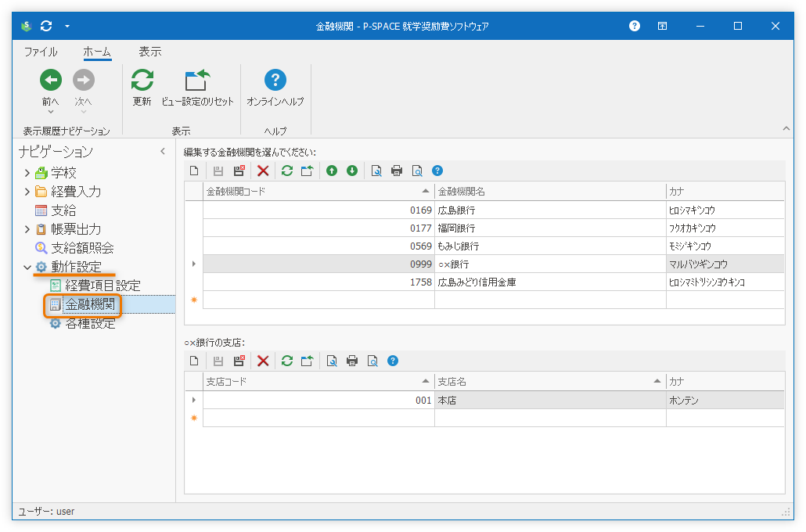
Task: Open オンラインヘルプ from ribbon
Action: click(x=275, y=88)
